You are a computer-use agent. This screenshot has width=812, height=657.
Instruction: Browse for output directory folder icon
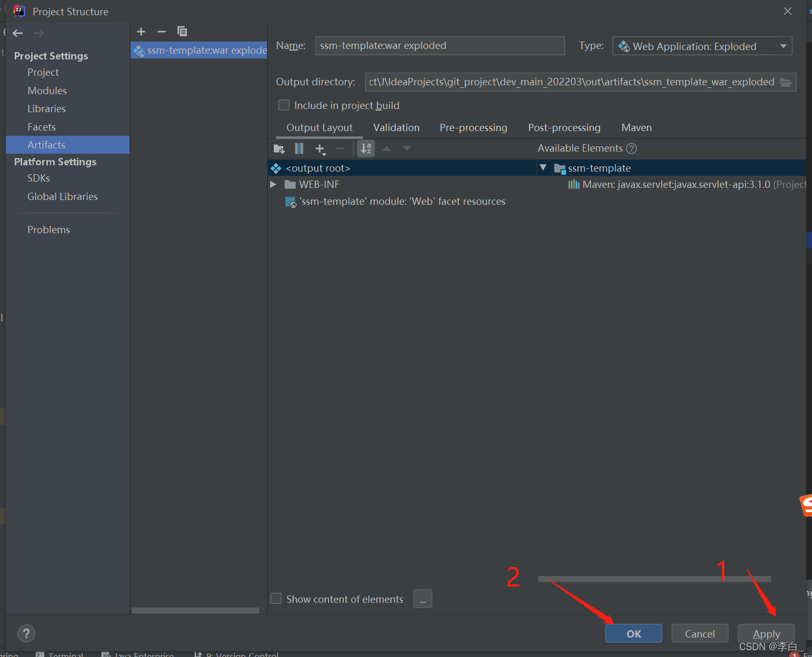[786, 82]
